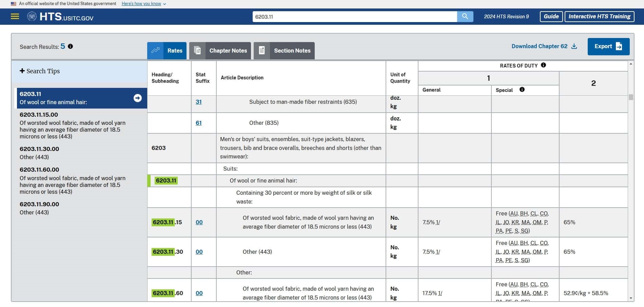Open Interactive HTS Training
This screenshot has height=307, width=644.
tap(599, 16)
